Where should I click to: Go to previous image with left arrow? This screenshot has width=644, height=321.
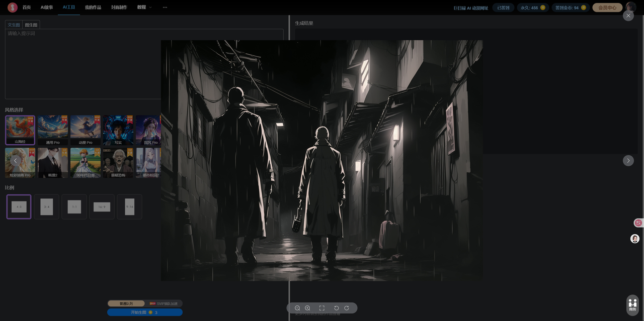[x=16, y=160]
